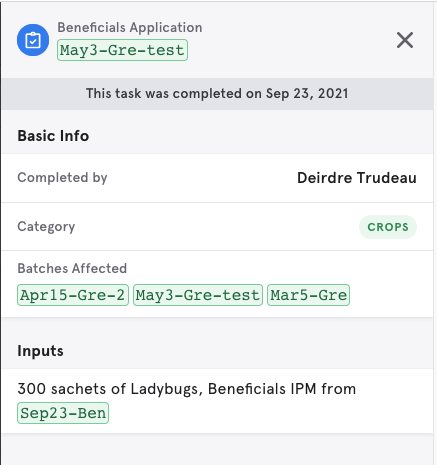Open the May3-Gre-test tag in header
The width and height of the screenshot is (437, 465).
(x=122, y=50)
